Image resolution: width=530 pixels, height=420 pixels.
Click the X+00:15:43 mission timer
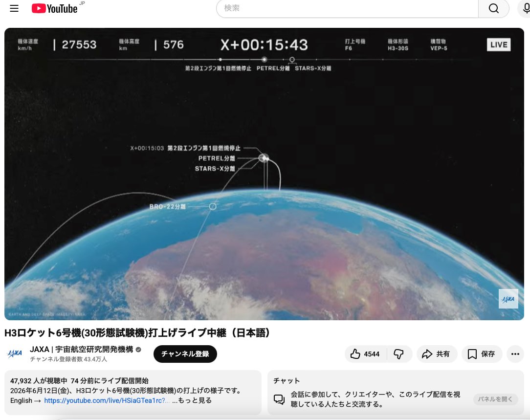(264, 45)
